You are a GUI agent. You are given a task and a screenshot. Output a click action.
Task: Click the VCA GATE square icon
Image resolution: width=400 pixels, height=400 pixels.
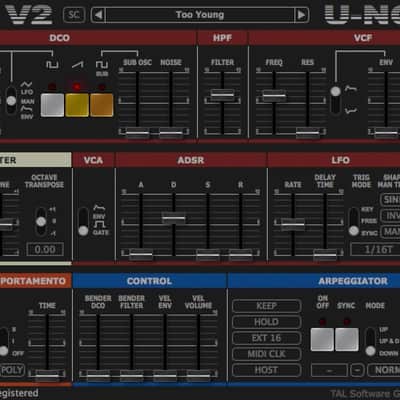click(99, 224)
